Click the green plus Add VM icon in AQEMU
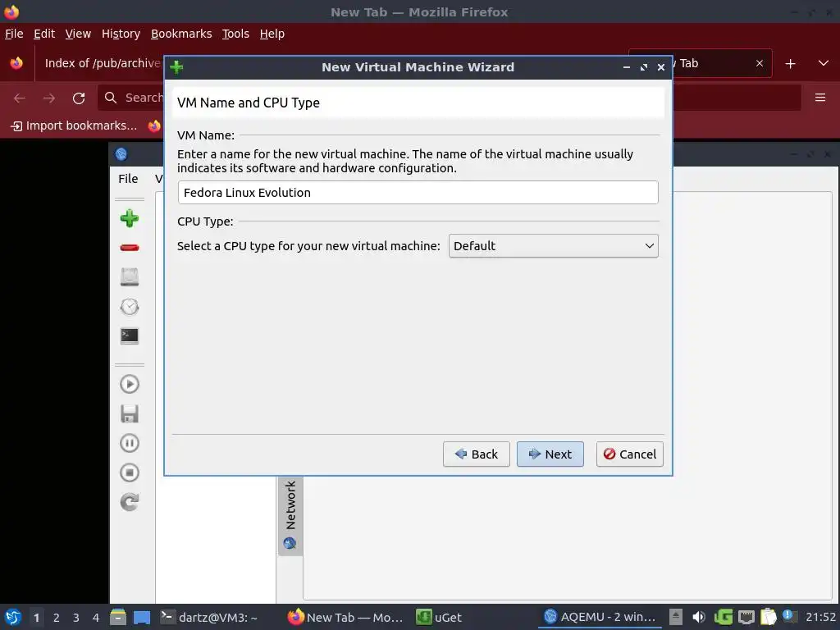 129,218
